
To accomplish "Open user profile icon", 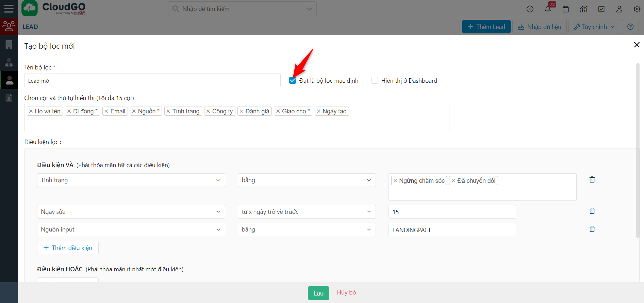I will (619, 9).
